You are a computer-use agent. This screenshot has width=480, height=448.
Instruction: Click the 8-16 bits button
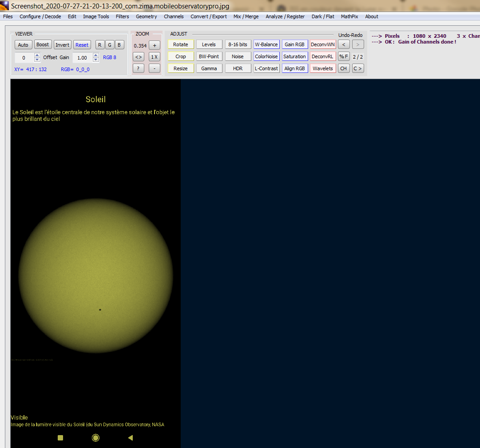238,44
